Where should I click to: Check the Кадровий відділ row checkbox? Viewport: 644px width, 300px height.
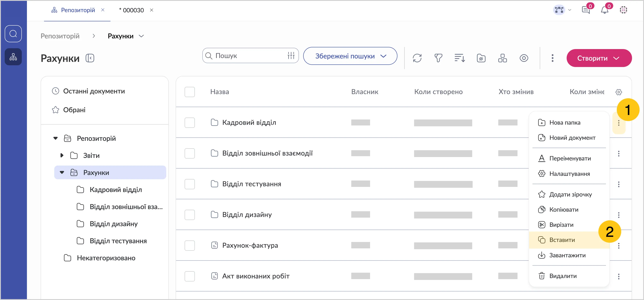pos(190,122)
